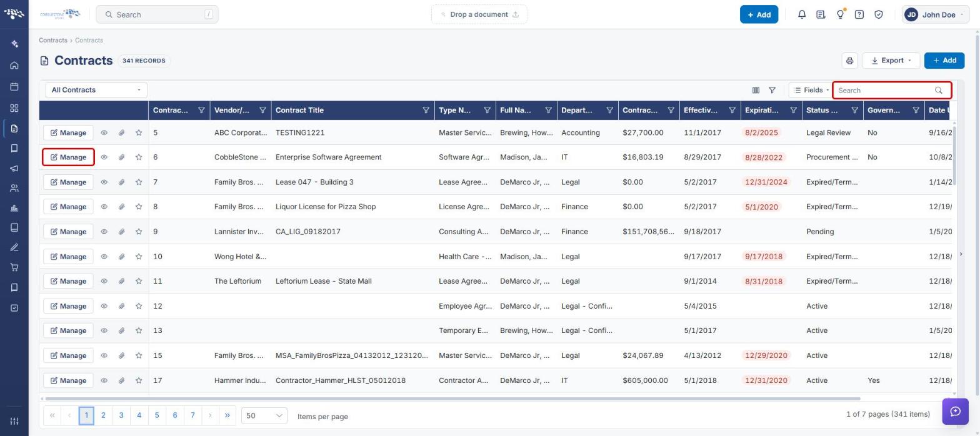View contract 13 with eye icon
Viewport: 980px width, 436px height.
tap(104, 330)
